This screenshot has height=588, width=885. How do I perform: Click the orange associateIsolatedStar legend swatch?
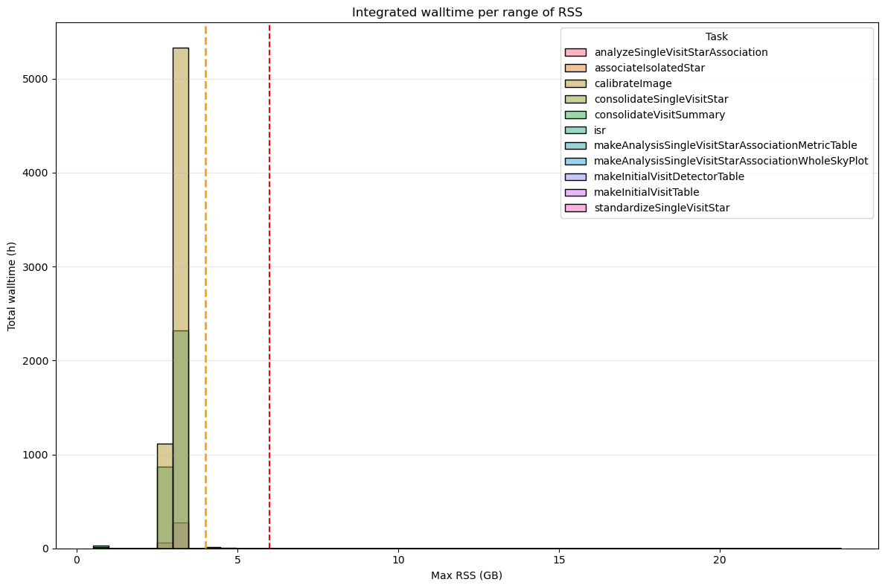pos(578,68)
